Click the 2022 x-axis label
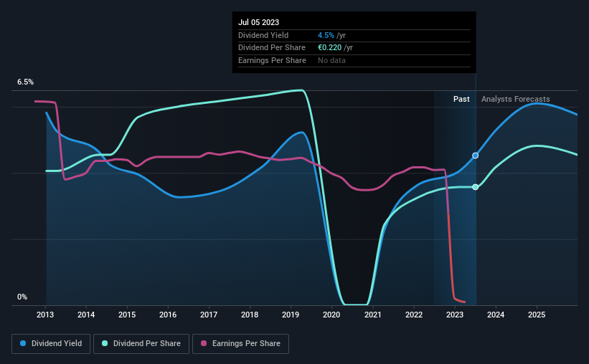Viewport: 589px width, 364px height. 413,315
